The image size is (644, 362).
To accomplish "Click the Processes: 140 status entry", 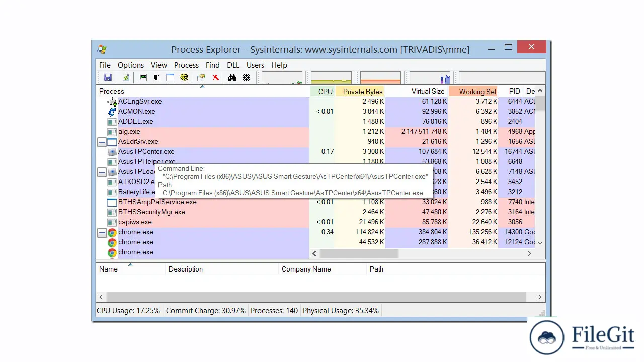I will (274, 311).
